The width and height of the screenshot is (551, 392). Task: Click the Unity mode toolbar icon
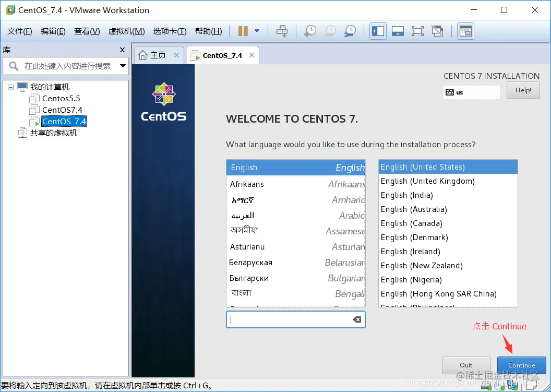(x=437, y=31)
